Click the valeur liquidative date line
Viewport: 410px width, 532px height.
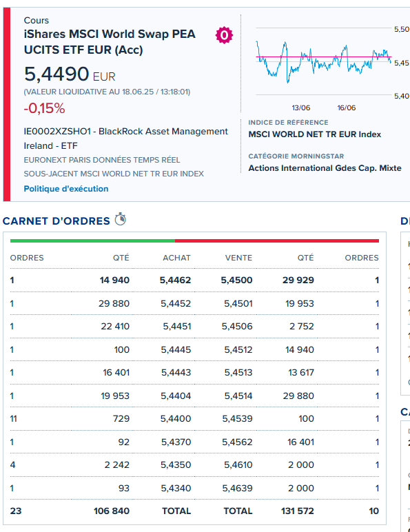click(x=107, y=92)
